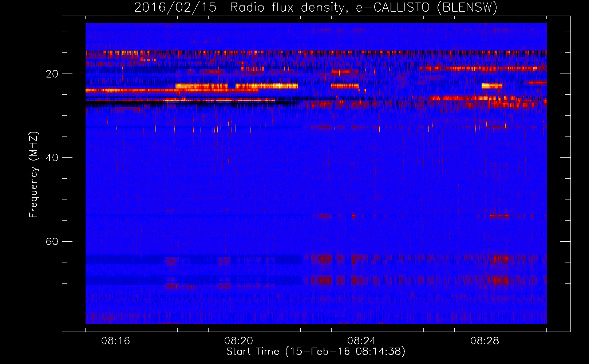Click the 08:24 time tick label
589x364 pixels.
[362, 341]
